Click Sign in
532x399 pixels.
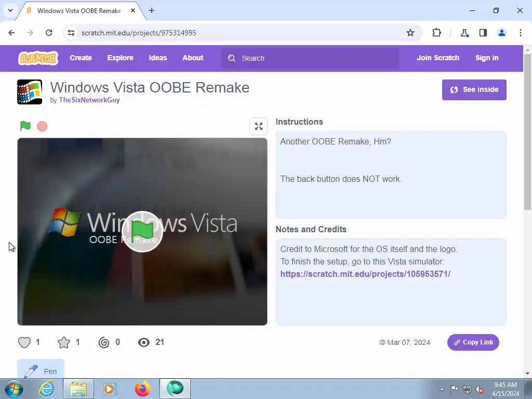point(487,58)
